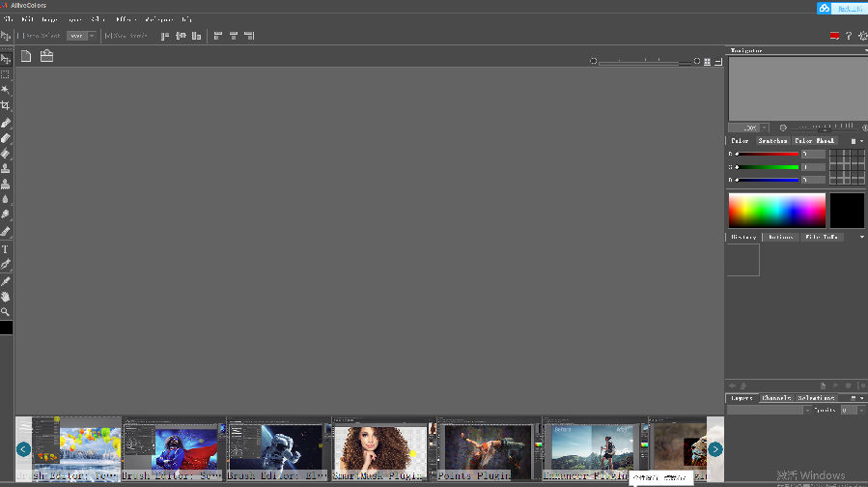The image size is (868, 487).
Task: Click the question mark help icon
Action: pyautogui.click(x=849, y=36)
